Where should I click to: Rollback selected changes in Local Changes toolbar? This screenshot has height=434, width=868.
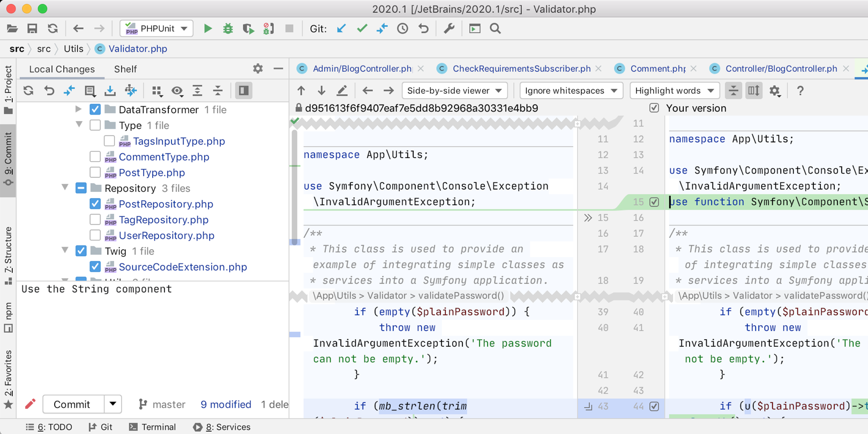(x=49, y=91)
